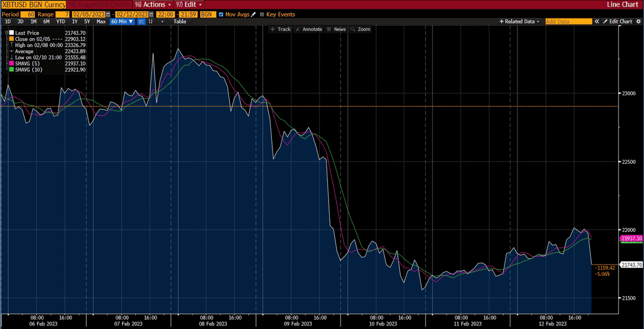
Task: Open the start date calendar icon
Action: point(109,14)
